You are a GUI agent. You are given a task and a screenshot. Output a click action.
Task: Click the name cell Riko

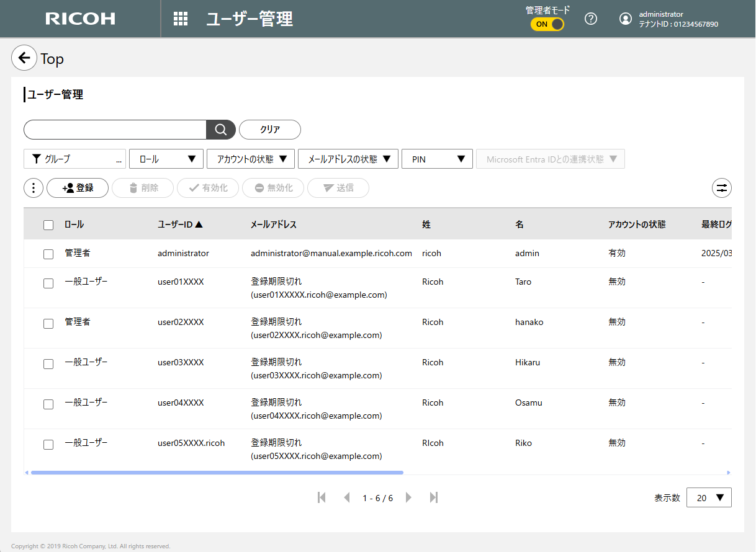(523, 443)
